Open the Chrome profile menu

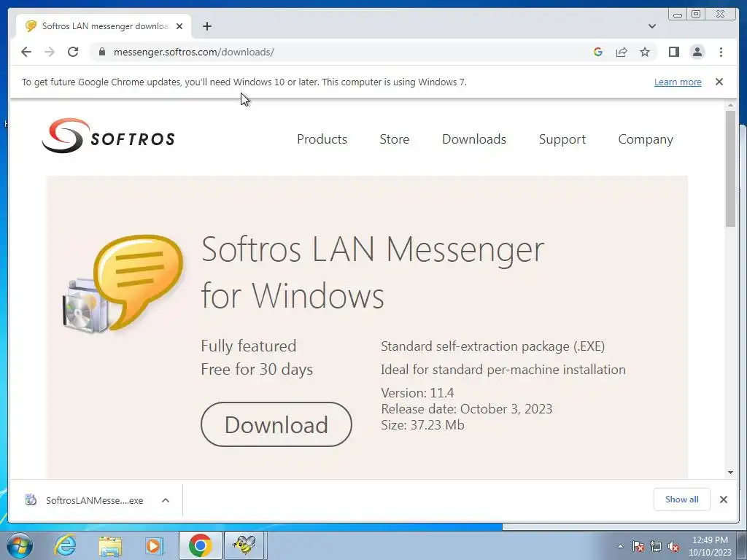pos(697,52)
